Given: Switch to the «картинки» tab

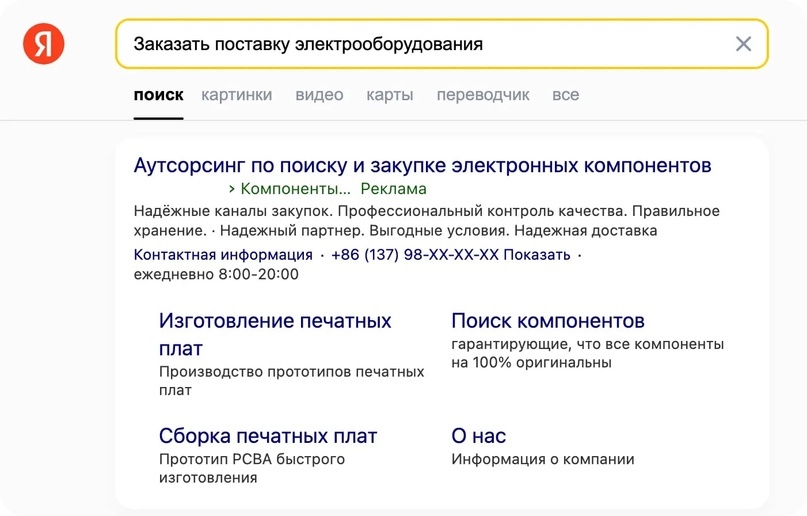Looking at the screenshot, I should 237,95.
